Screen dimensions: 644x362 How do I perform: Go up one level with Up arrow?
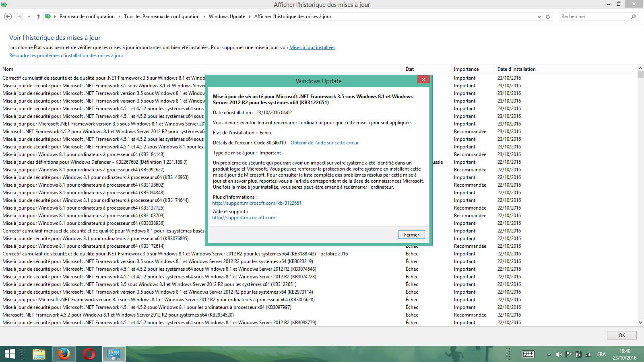click(38, 16)
